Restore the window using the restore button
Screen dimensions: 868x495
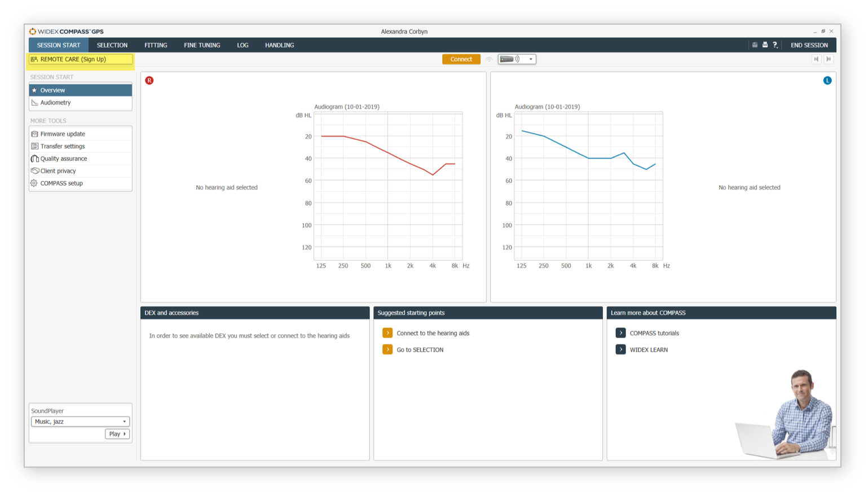coord(823,32)
